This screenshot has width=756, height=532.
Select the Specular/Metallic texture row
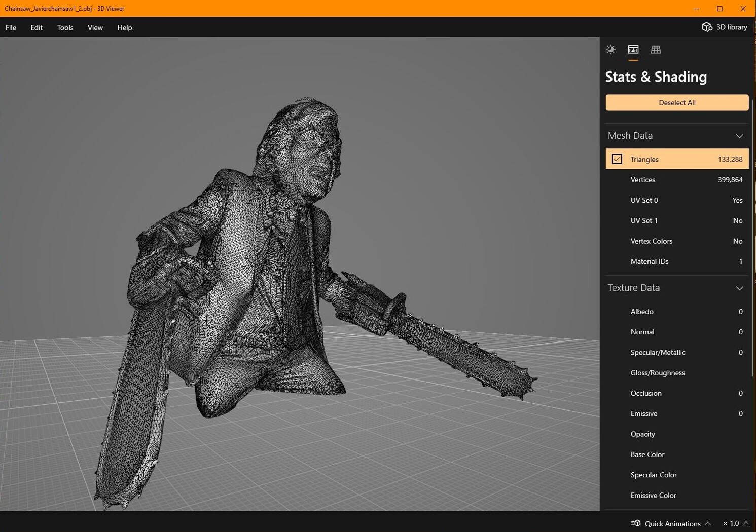tap(677, 352)
